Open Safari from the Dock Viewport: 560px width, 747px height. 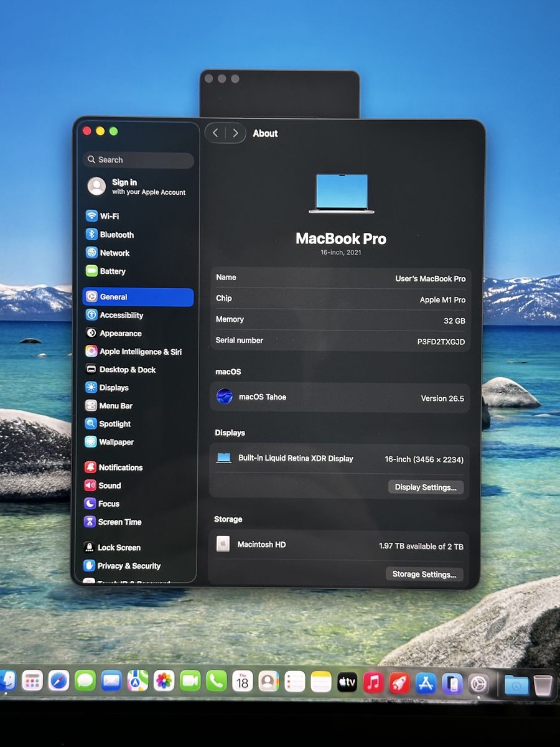point(58,681)
